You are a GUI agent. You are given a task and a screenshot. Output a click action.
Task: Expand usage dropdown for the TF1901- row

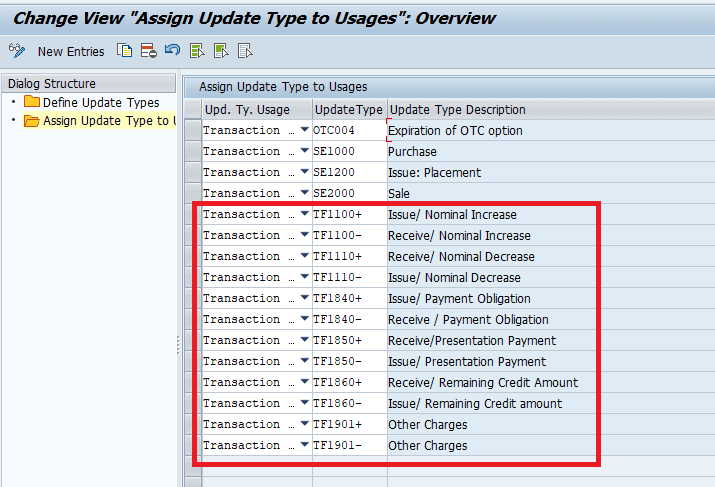(304, 445)
